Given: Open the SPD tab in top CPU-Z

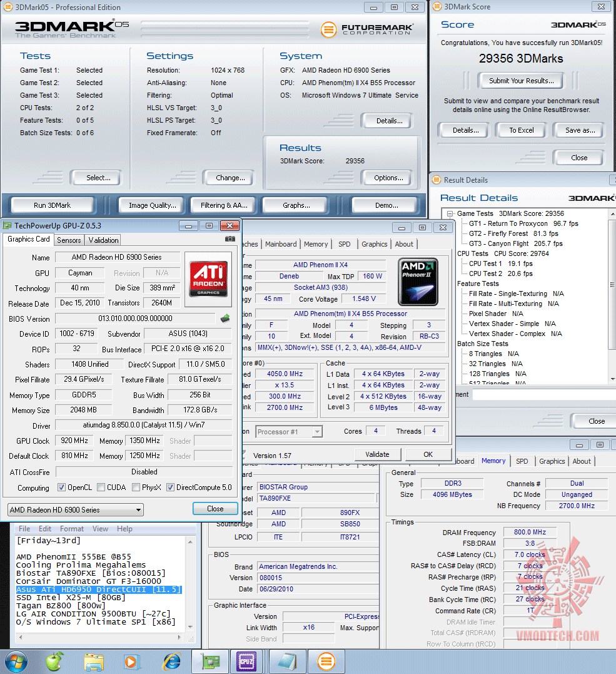Looking at the screenshot, I should pyautogui.click(x=344, y=243).
